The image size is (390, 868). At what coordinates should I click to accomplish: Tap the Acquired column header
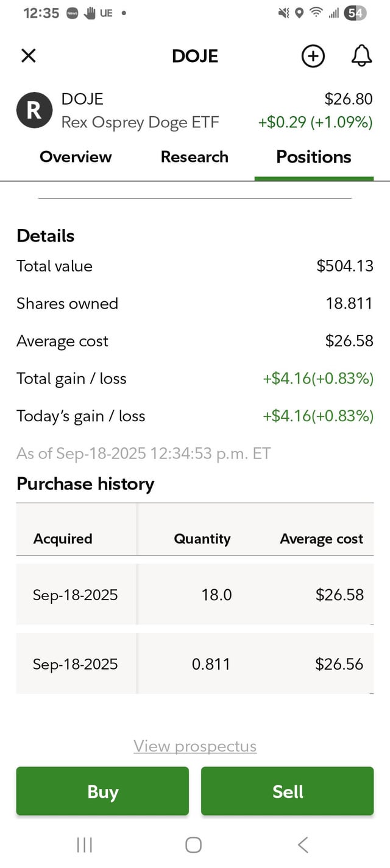click(x=63, y=539)
